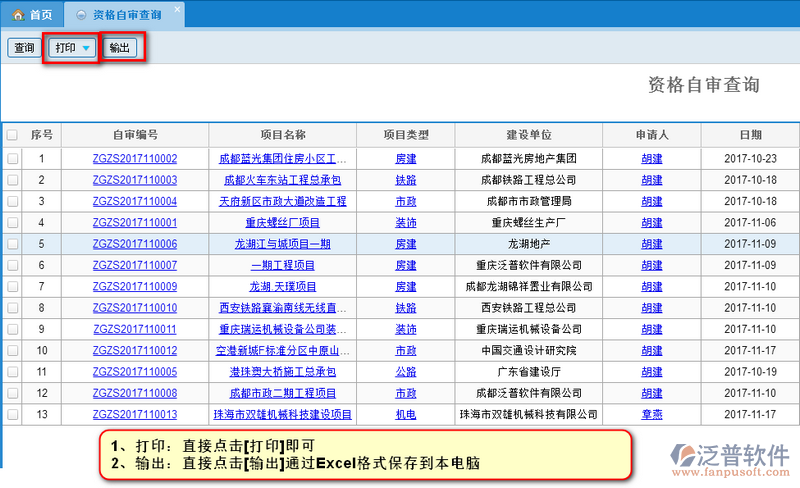Close the 资格自审查询 tab
The width and height of the screenshot is (800, 488).
pyautogui.click(x=177, y=11)
